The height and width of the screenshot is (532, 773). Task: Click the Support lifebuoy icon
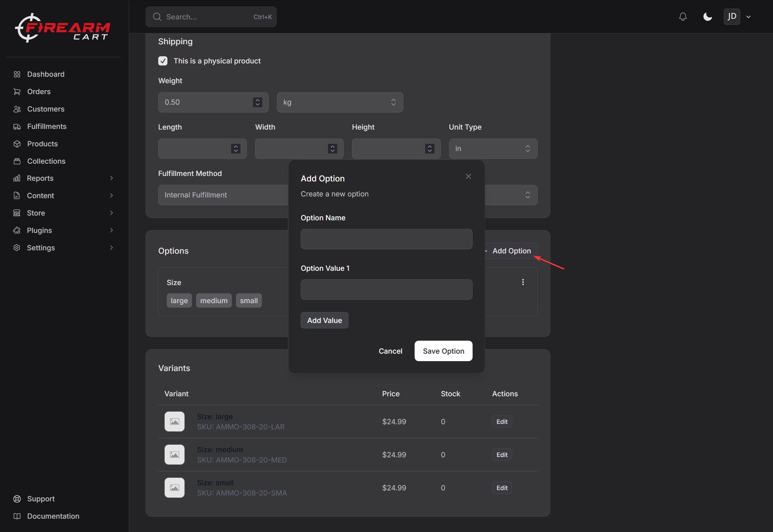click(17, 499)
